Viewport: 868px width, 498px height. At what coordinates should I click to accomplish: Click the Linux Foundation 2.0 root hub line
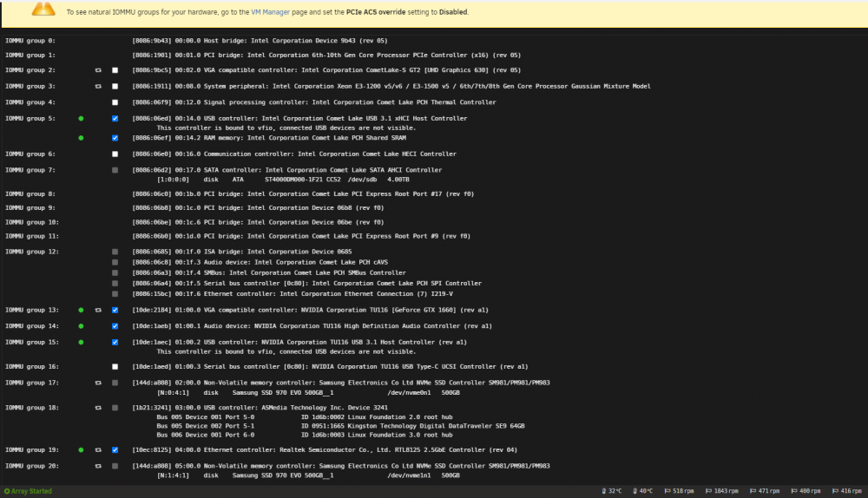coord(305,417)
